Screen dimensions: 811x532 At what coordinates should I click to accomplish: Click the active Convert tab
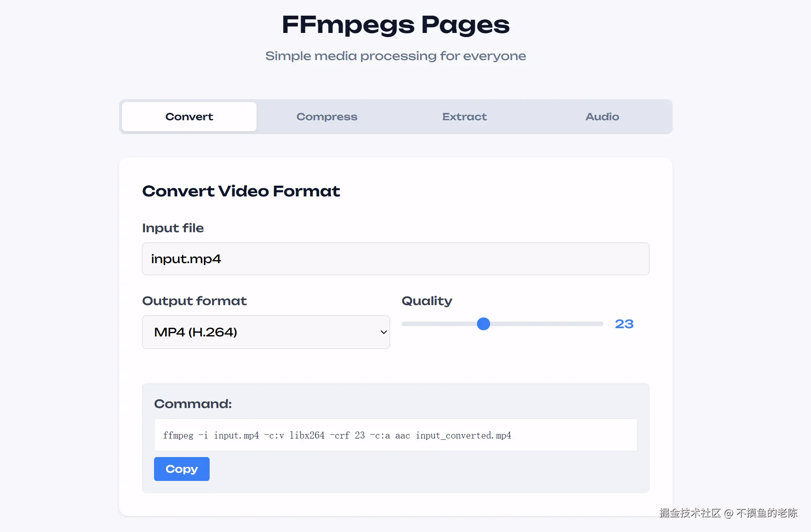189,117
